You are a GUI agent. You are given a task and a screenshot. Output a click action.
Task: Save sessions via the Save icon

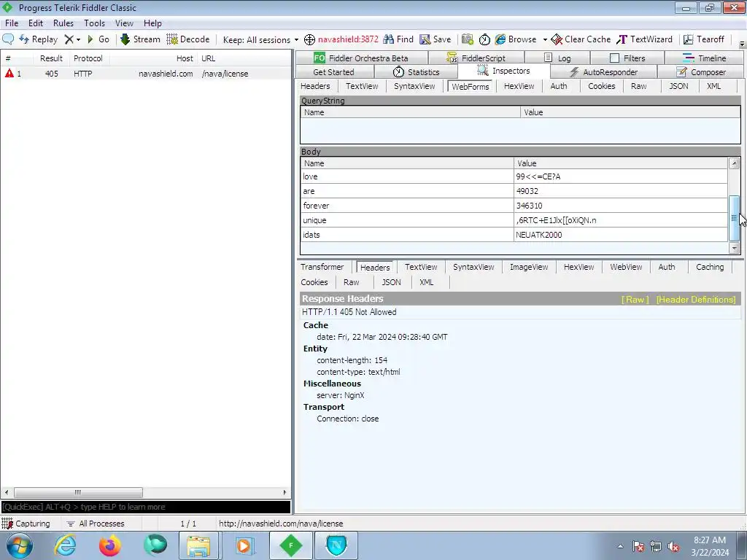tap(435, 39)
